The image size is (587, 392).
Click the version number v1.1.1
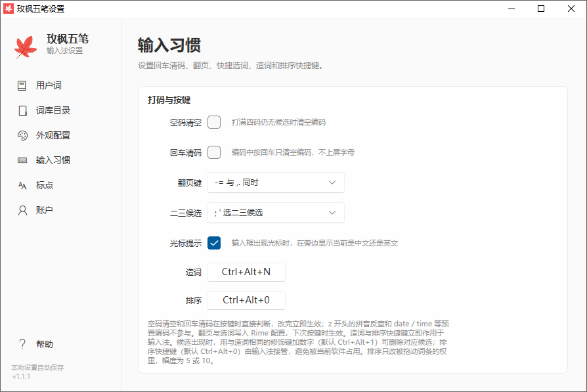(x=21, y=377)
